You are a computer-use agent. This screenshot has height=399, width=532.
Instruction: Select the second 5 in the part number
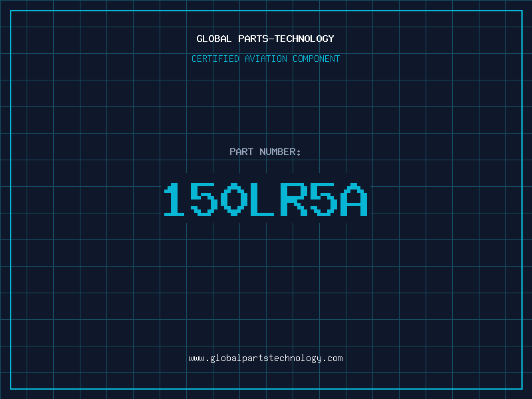pyautogui.click(x=323, y=199)
